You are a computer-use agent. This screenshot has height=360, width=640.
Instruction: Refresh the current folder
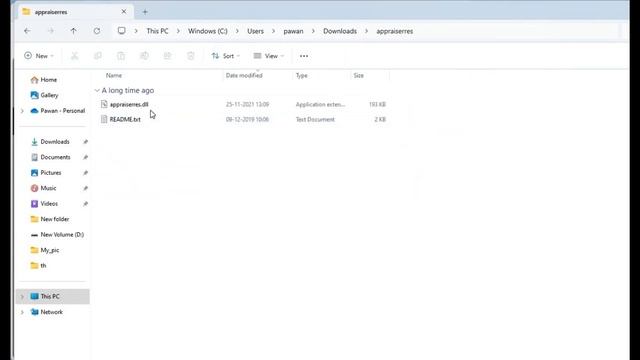pos(97,31)
